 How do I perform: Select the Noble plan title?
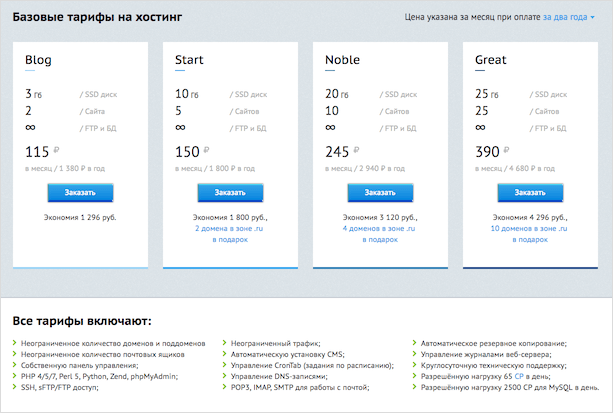point(343,59)
